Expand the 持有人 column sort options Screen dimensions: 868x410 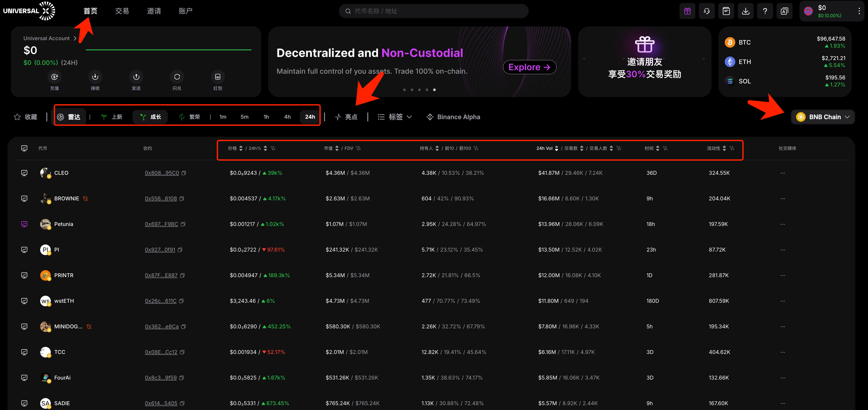[x=437, y=148]
